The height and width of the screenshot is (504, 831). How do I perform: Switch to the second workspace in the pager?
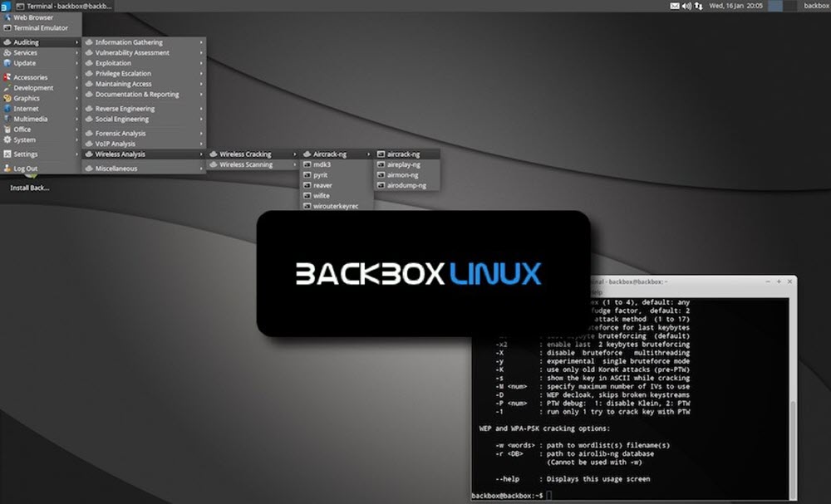tap(789, 6)
